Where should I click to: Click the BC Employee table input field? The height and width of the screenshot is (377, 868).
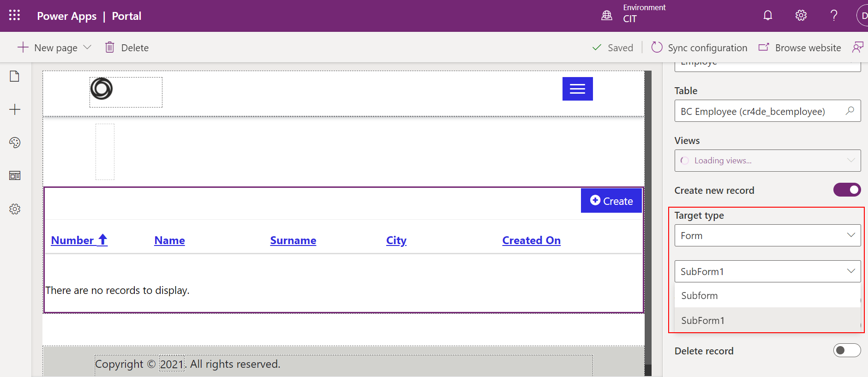(767, 111)
